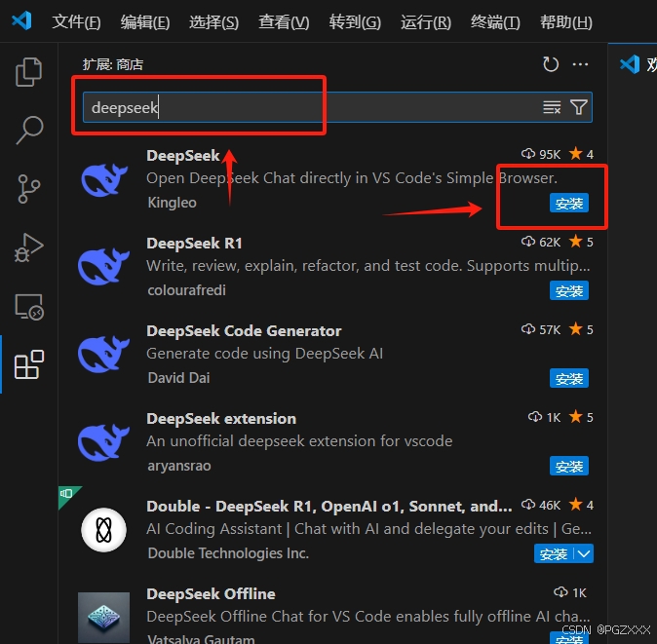Open the extension filter funnel menu

pyautogui.click(x=579, y=107)
